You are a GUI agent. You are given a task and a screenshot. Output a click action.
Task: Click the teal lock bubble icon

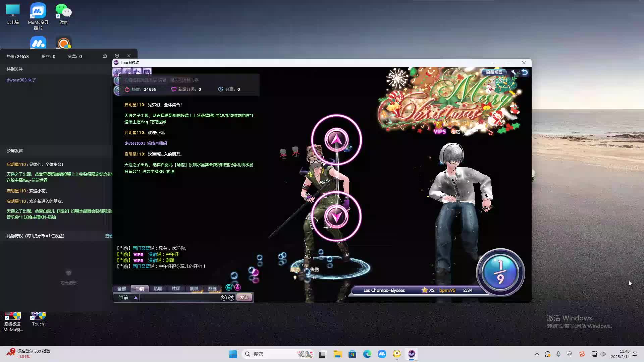click(x=229, y=287)
